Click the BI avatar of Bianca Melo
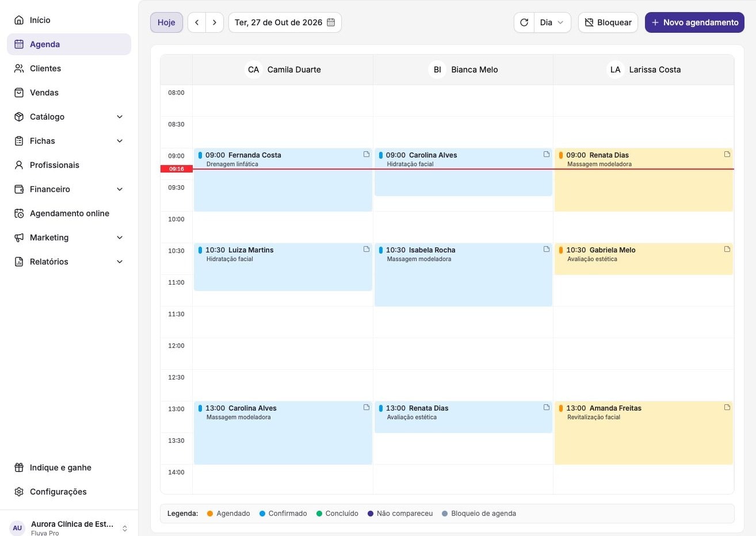Screen dimensions: 756x536 (437, 70)
